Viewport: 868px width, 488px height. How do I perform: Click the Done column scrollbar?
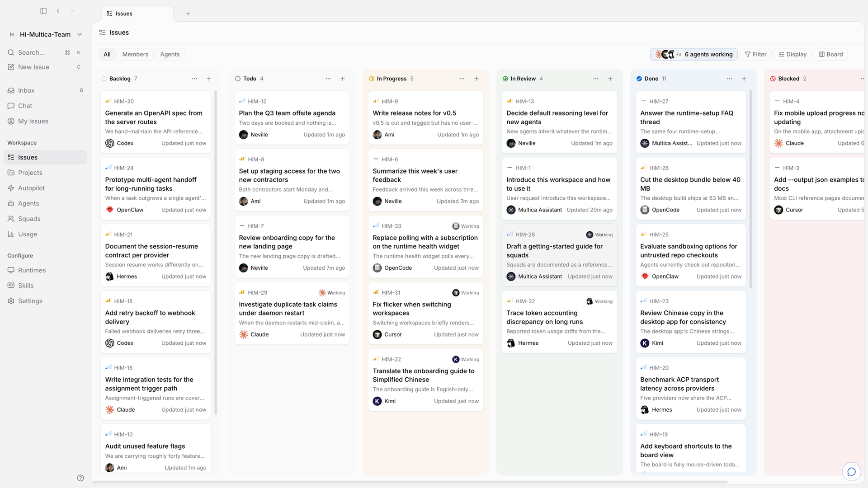point(751,189)
